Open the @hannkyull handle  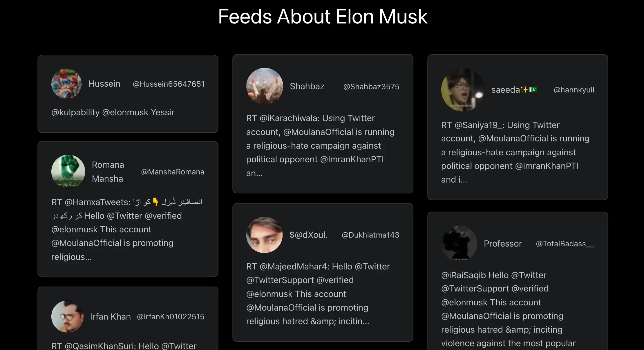[574, 90]
